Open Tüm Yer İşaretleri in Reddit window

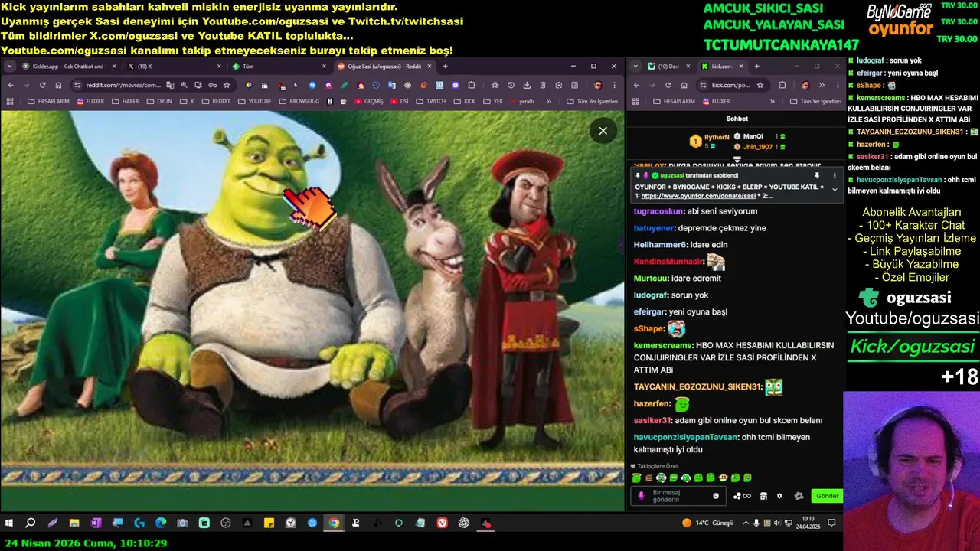(592, 101)
